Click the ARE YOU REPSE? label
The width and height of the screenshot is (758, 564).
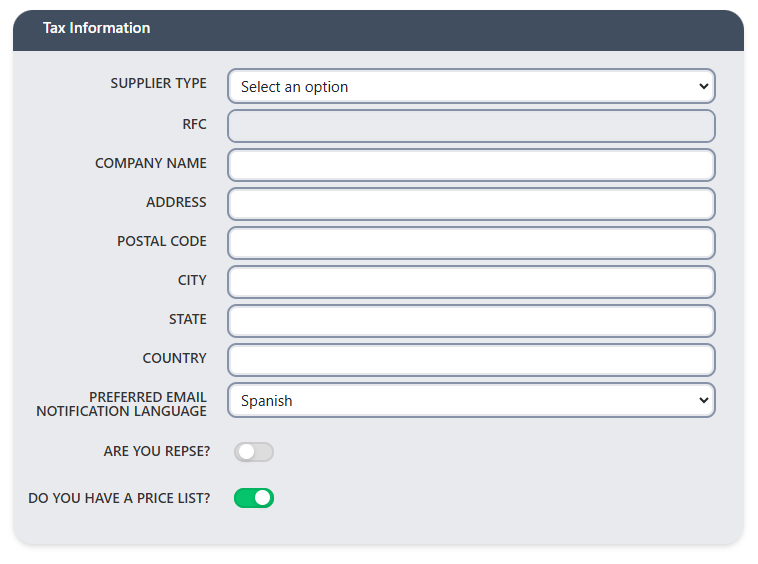tap(157, 451)
